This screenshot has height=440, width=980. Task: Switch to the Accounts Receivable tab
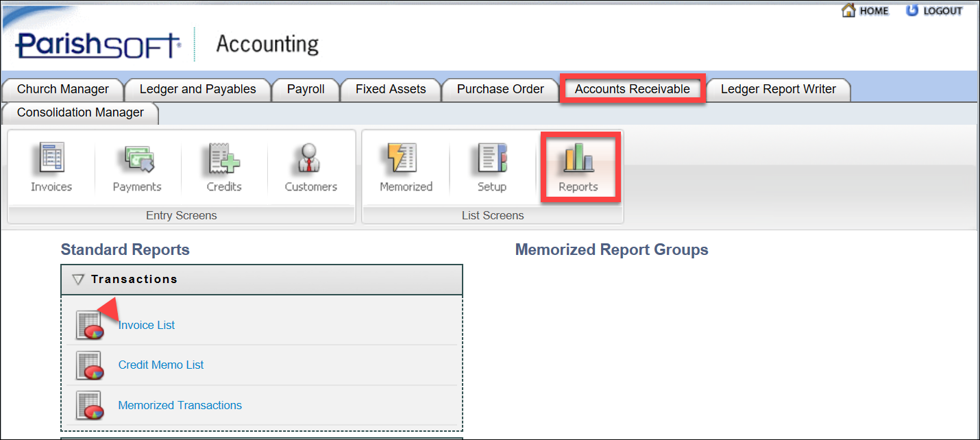(633, 89)
